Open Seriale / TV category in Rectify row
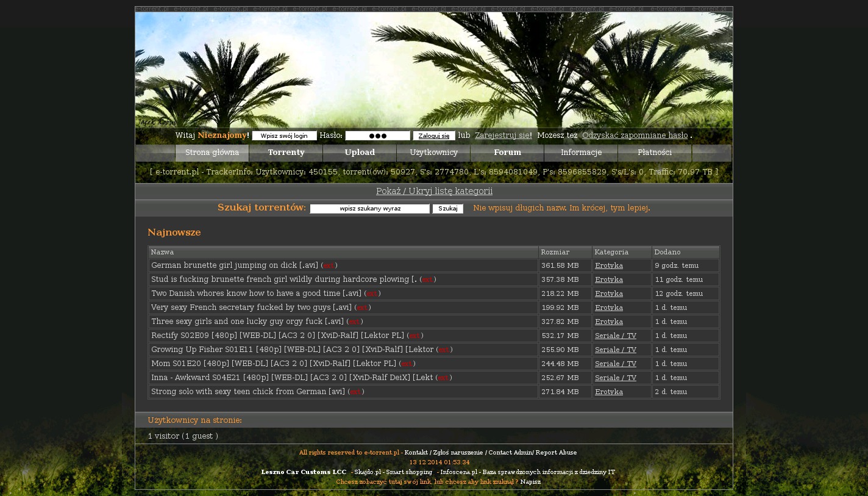 click(615, 336)
